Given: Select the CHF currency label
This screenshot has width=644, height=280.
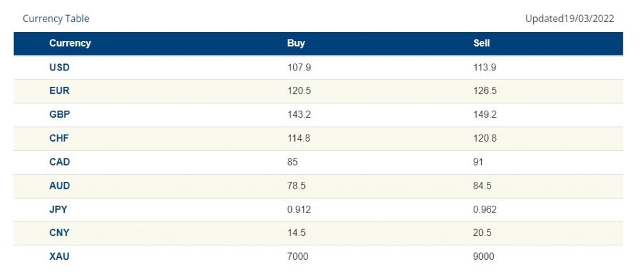Looking at the screenshot, I should coord(58,138).
